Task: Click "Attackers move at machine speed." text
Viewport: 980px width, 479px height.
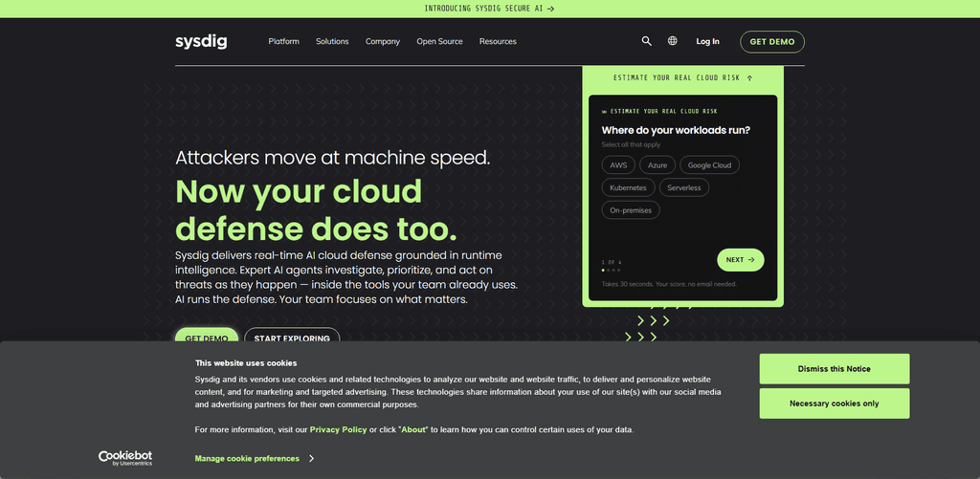Action: (x=332, y=158)
